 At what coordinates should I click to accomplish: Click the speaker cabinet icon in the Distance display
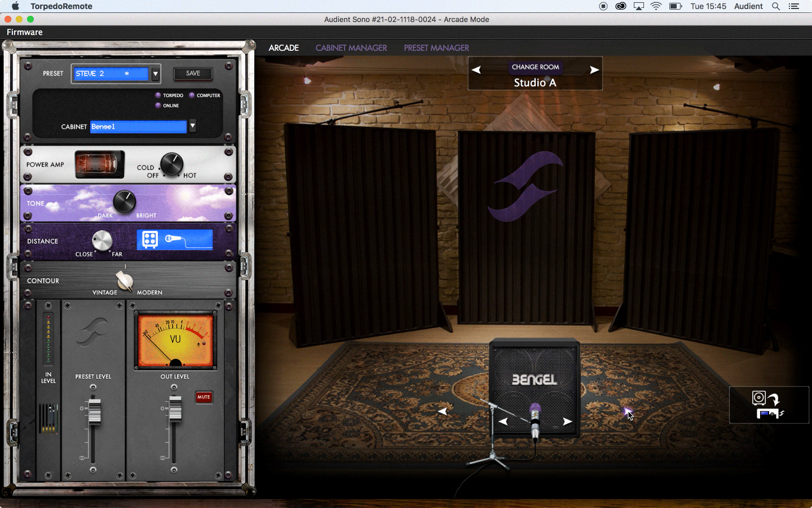coord(150,239)
